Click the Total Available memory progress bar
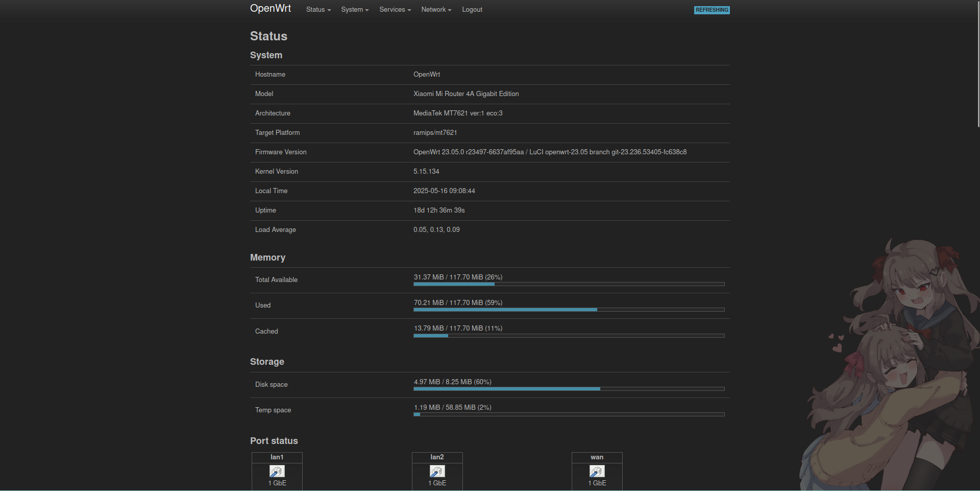Image resolution: width=980 pixels, height=491 pixels. pos(569,284)
